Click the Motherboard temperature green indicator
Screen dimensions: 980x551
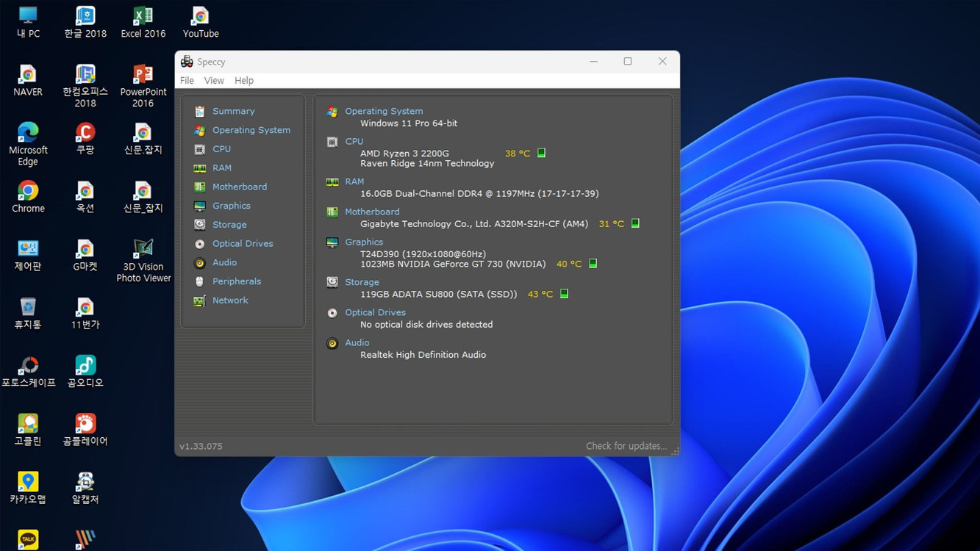click(635, 224)
